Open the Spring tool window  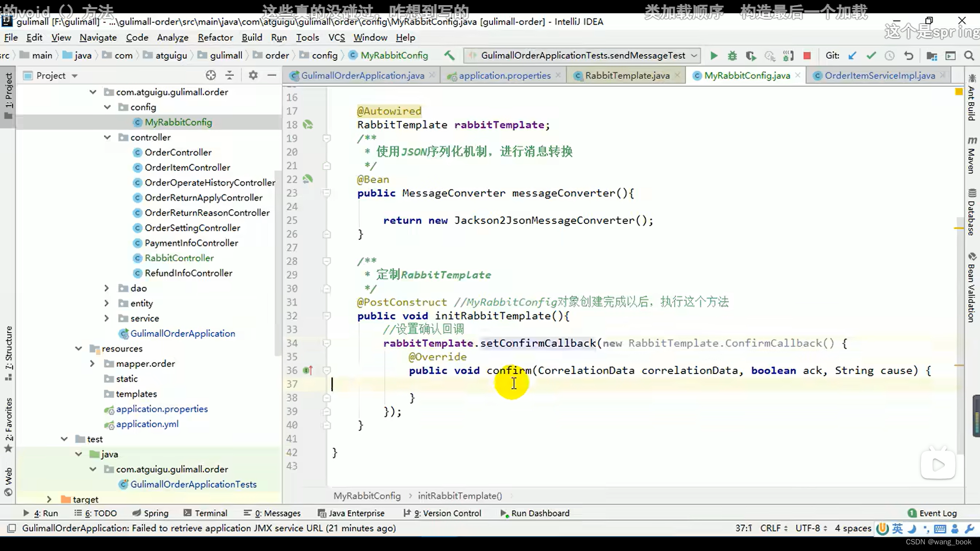point(150,513)
